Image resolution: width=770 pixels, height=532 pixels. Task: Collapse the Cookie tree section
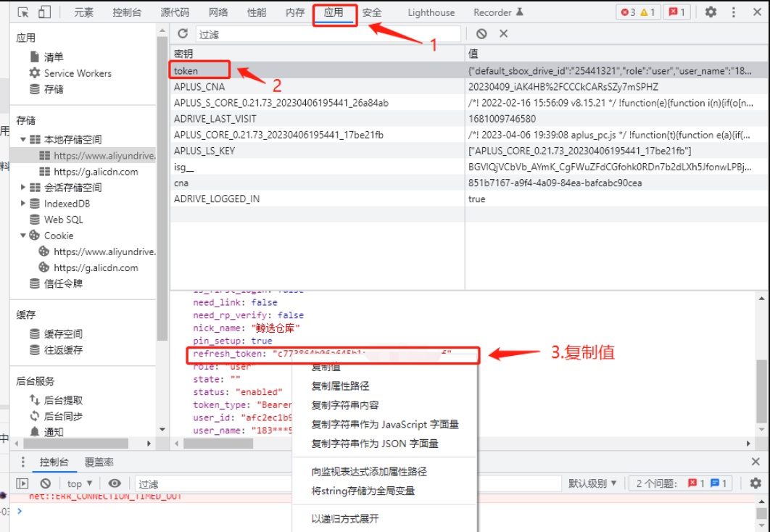(x=22, y=235)
